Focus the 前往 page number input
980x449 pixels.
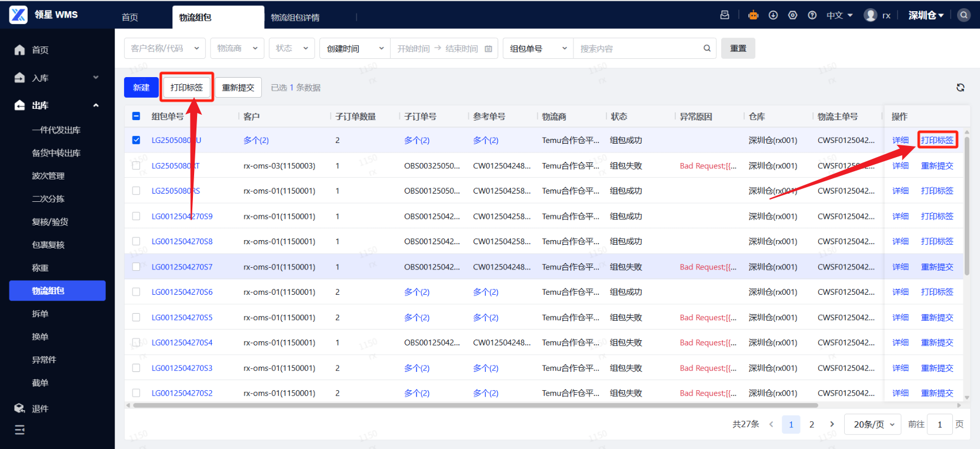[x=939, y=424]
